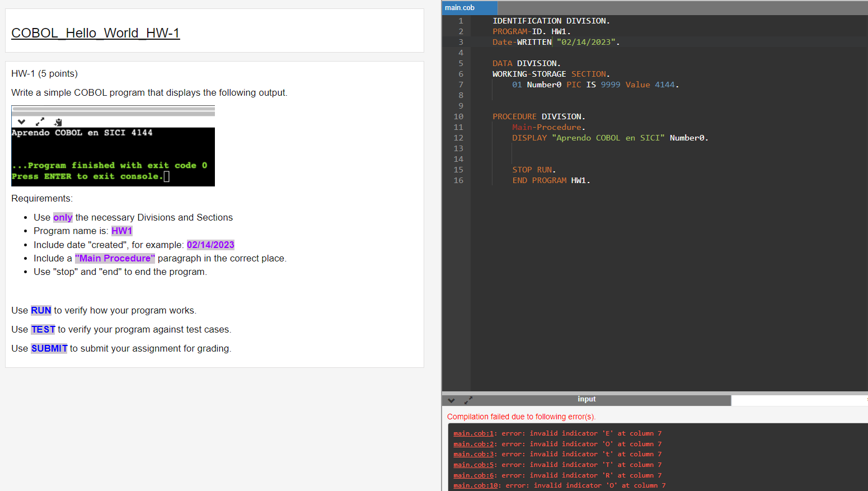Expand the console panel to fullscreen
The height and width of the screenshot is (491, 868).
coord(468,400)
